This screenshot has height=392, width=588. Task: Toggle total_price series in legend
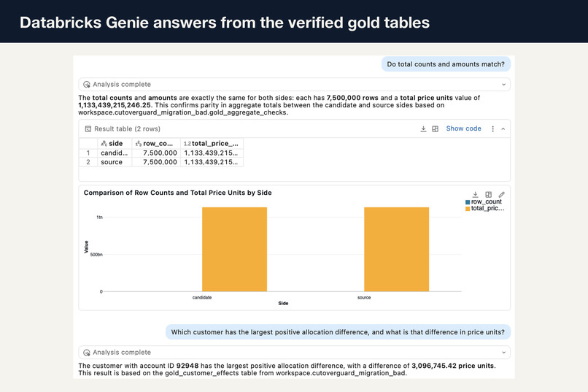[x=484, y=209]
